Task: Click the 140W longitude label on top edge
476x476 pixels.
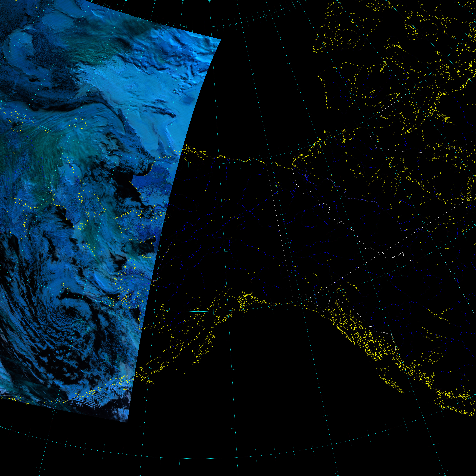Action: pos(236,1)
